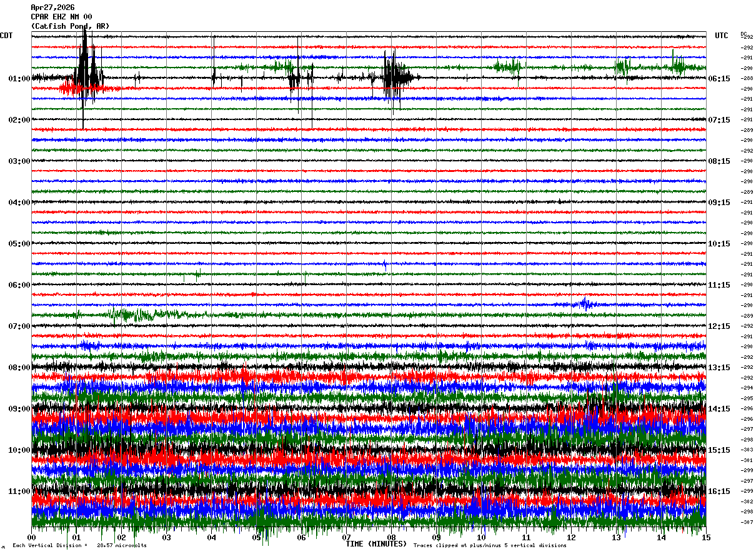Select the station code CPAR EHZ NM 00

[61, 17]
